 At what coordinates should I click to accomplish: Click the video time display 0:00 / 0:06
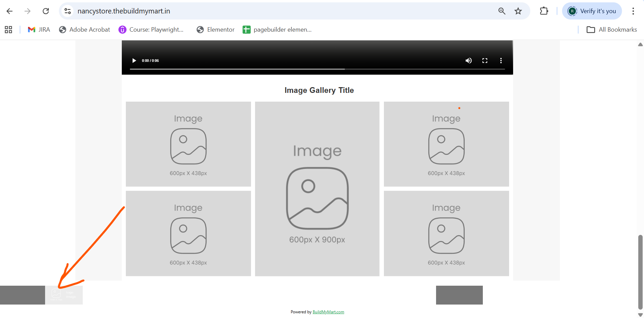[x=150, y=61]
